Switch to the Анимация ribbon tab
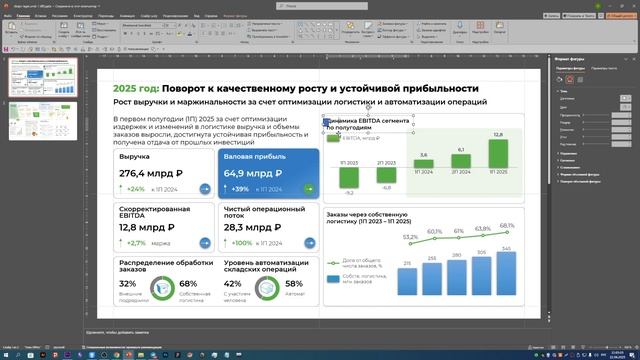Viewport: 640px width, 360px height. click(x=127, y=16)
